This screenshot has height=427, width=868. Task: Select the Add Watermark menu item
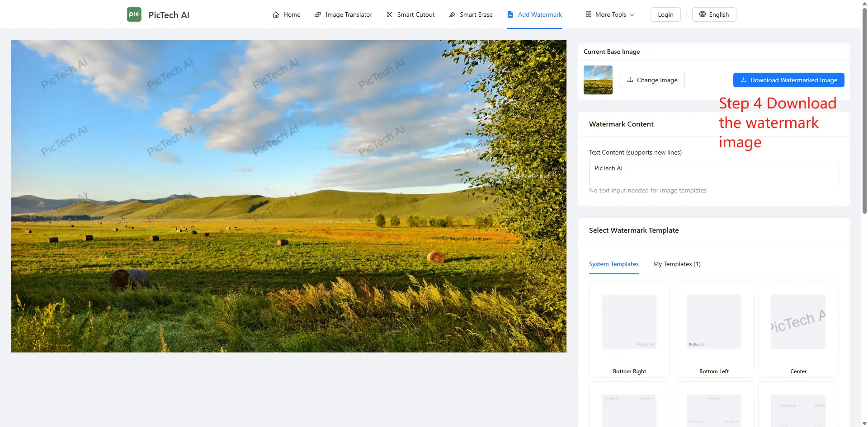pos(534,14)
